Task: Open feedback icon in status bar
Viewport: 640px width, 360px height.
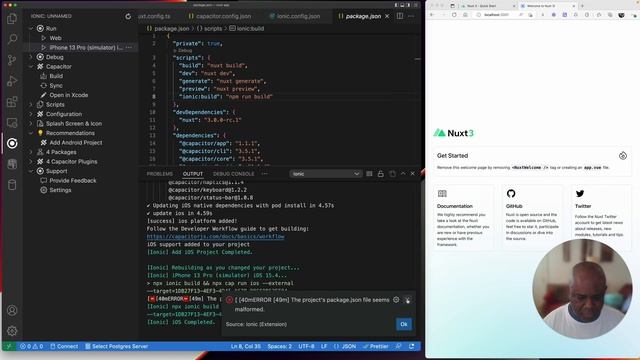Action: tap(398, 347)
